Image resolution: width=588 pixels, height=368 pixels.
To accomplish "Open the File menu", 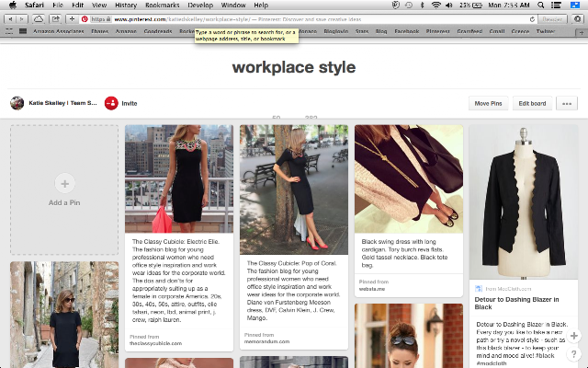I will coord(58,5).
